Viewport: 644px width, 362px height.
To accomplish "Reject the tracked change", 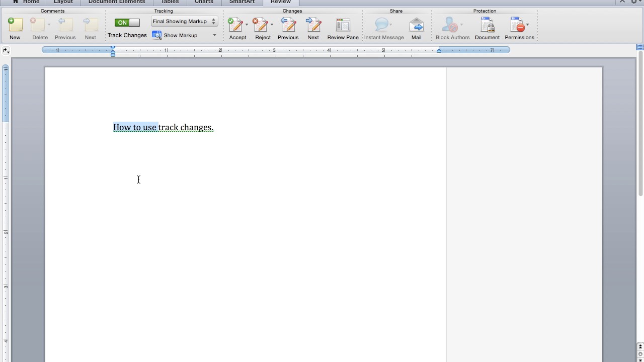I will coord(260,25).
